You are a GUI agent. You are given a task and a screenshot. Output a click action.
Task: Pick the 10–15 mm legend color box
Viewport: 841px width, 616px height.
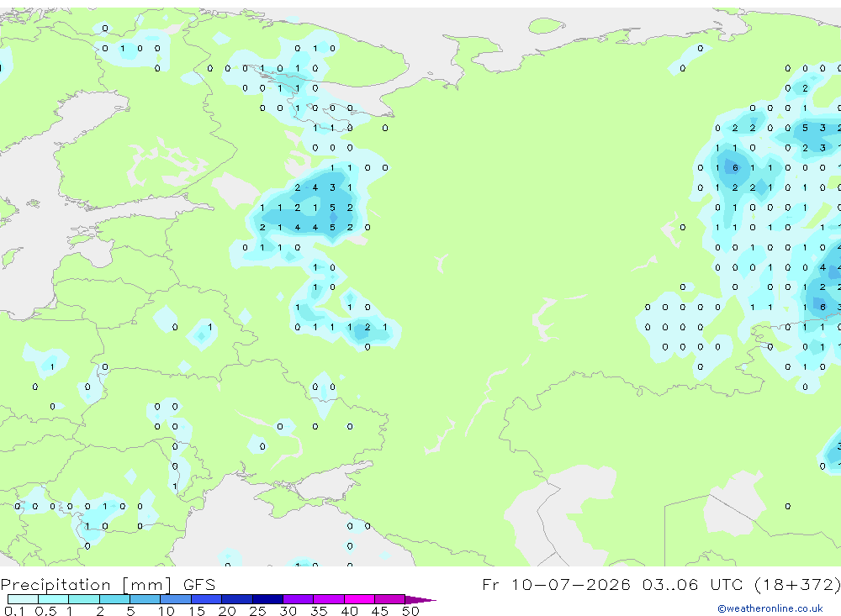pyautogui.click(x=176, y=599)
